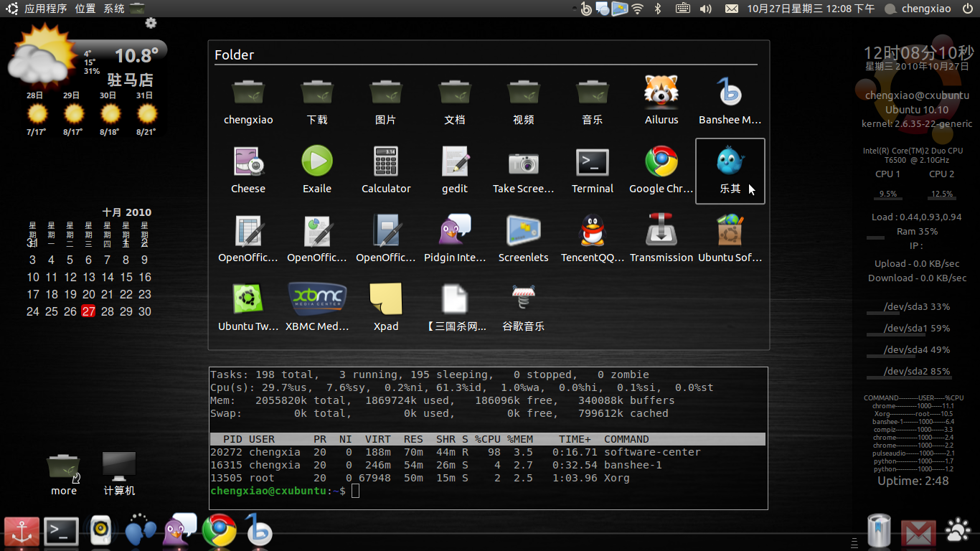Launch the speaker music player in dock
Image resolution: width=980 pixels, height=551 pixels.
pos(101,532)
